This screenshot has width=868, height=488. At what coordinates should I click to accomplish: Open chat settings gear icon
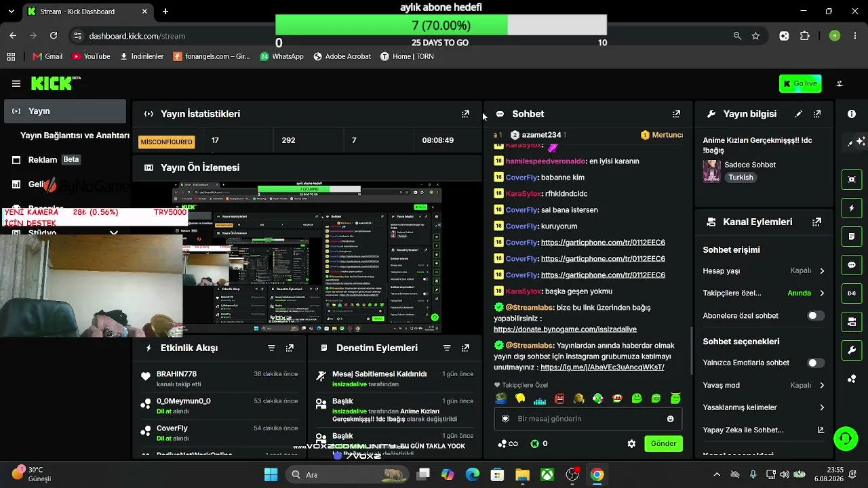point(631,443)
